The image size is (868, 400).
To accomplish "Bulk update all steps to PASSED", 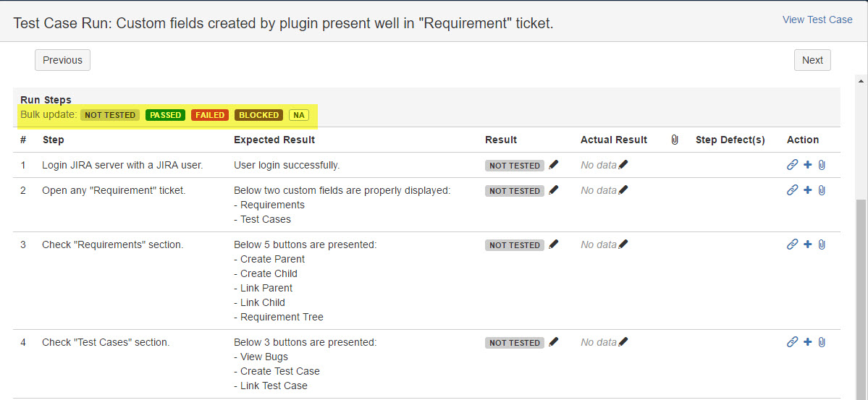I will pos(165,115).
